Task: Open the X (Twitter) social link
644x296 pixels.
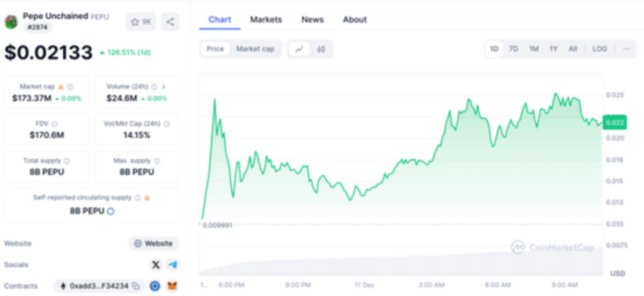Action: click(x=156, y=265)
